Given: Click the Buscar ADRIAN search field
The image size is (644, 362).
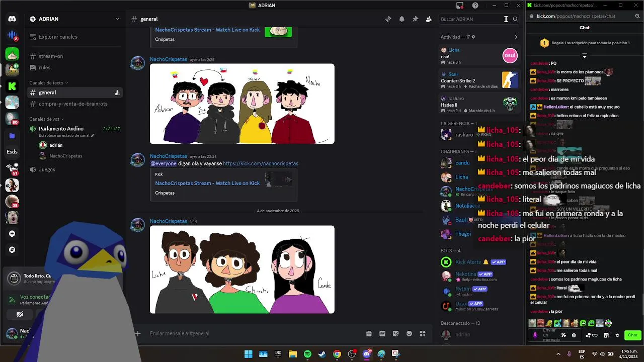Looking at the screenshot, I should [479, 19].
